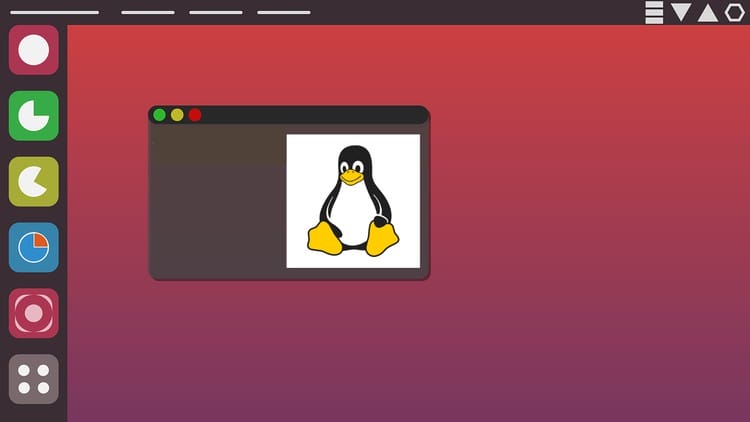Image resolution: width=750 pixels, height=422 pixels.
Task: Click the upward triangle in top bar
Action: [708, 12]
